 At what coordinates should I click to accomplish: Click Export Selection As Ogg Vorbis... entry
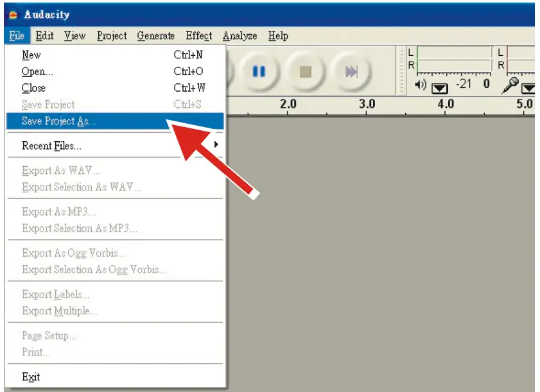coord(115,269)
